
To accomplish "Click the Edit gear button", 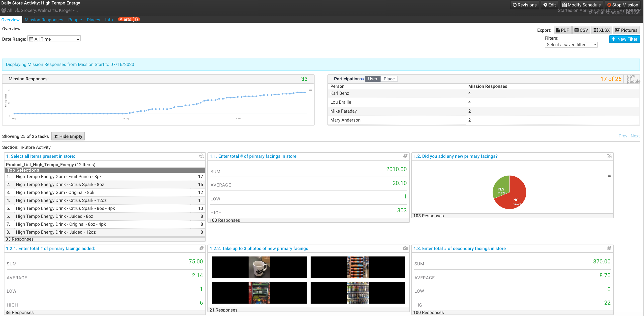I will [549, 5].
